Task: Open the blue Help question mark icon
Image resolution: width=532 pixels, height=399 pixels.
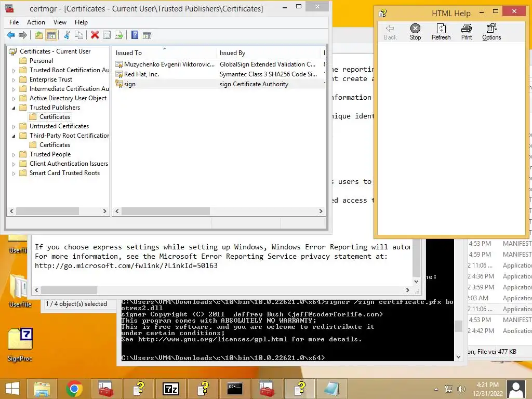Action: click(x=135, y=35)
